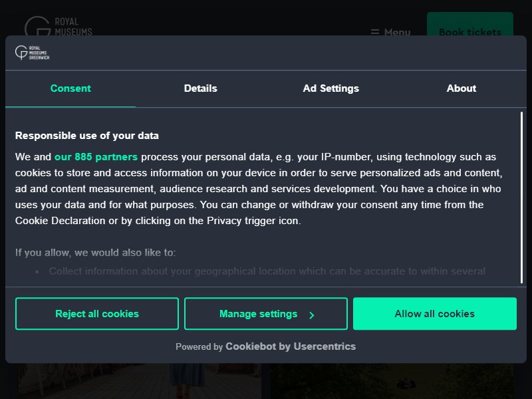Open the Menu hamburger icon behind the dialog
532x399 pixels.
point(375,32)
